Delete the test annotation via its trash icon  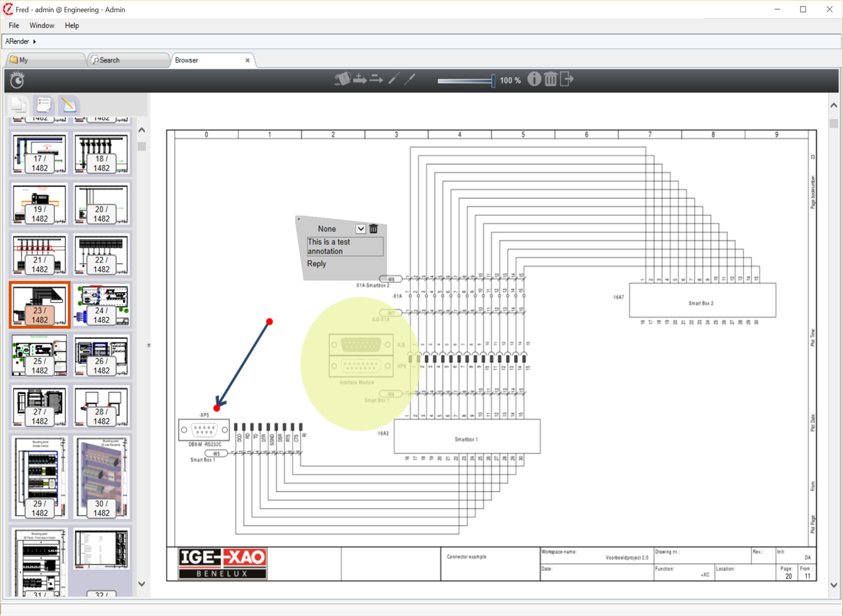[x=374, y=229]
